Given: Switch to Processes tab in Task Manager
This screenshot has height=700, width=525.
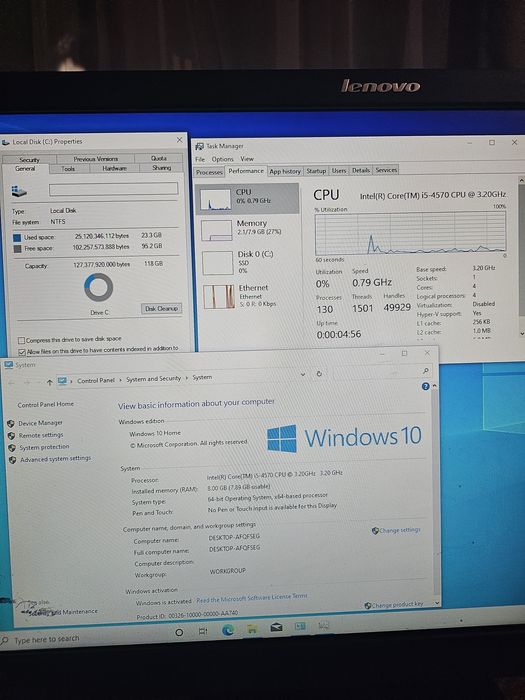Looking at the screenshot, I should click(209, 172).
